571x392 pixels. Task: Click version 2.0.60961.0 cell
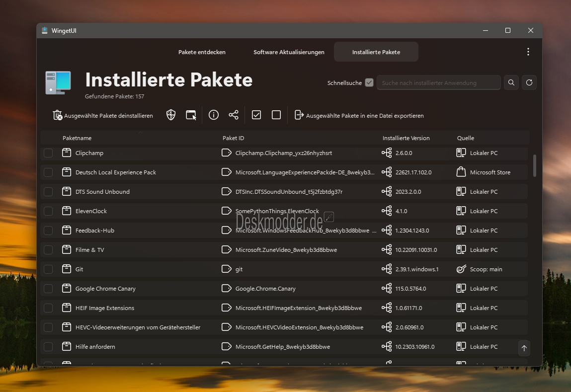(409, 327)
